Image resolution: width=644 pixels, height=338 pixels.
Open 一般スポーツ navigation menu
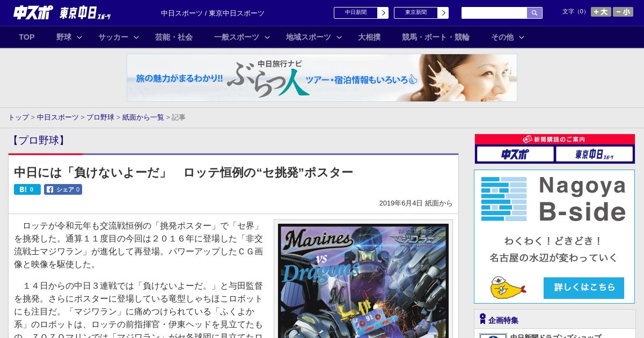coord(237,37)
